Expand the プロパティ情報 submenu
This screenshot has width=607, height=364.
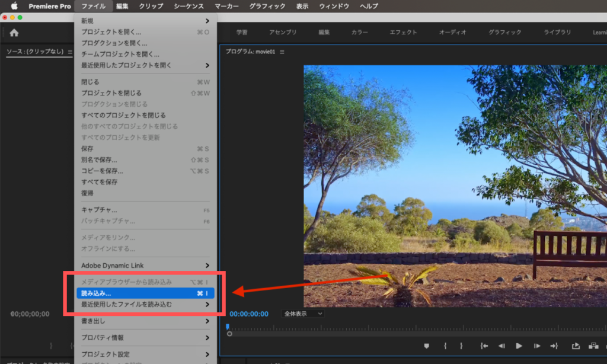point(145,338)
